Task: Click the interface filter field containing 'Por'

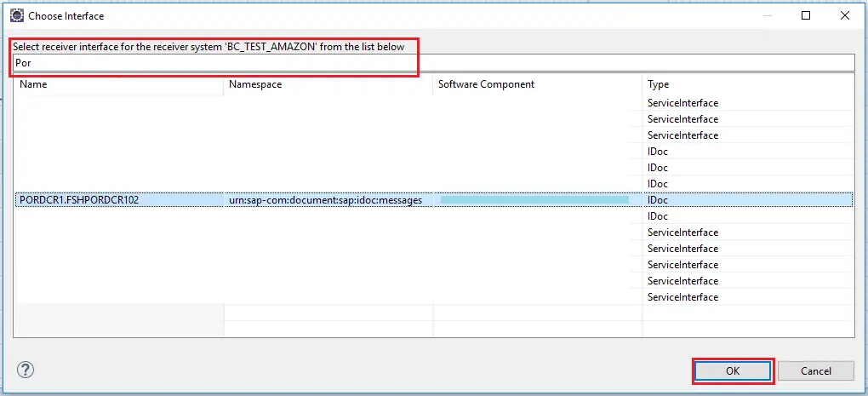Action: point(434,62)
